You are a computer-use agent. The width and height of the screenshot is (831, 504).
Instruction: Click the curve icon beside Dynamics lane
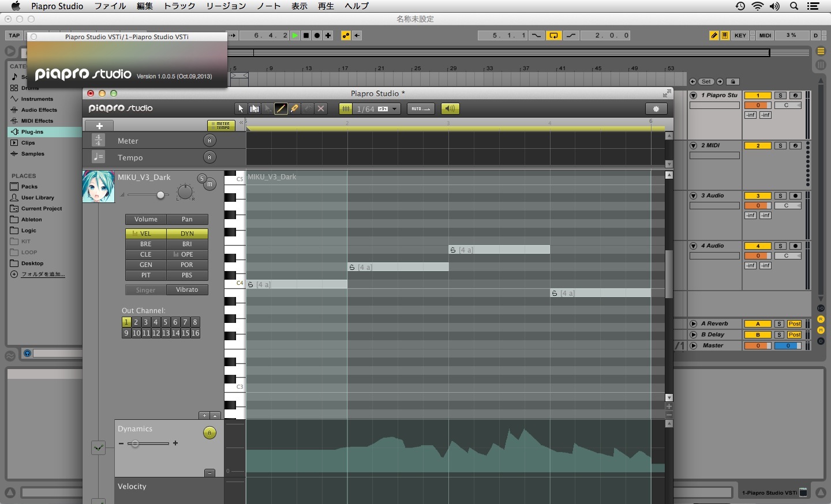click(98, 447)
